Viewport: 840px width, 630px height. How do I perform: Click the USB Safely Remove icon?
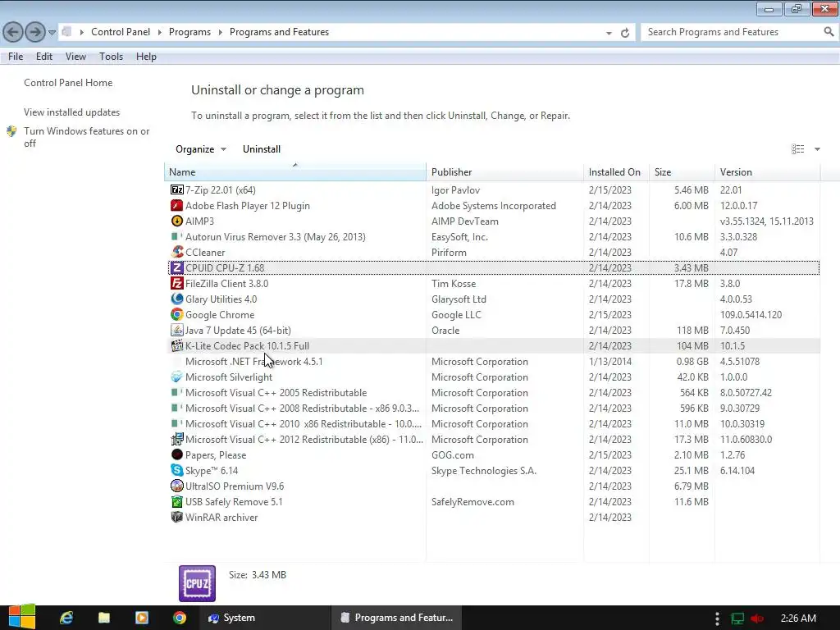pos(177,502)
